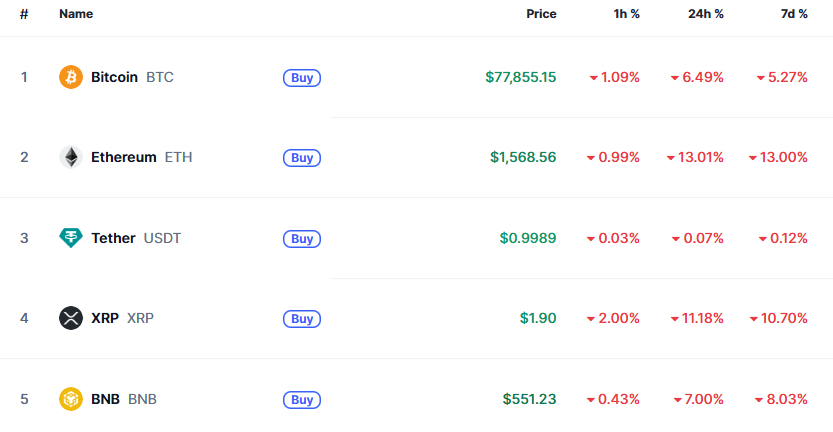This screenshot has height=432, width=833.
Task: Click the BNB yellow logo icon
Action: pyautogui.click(x=71, y=399)
